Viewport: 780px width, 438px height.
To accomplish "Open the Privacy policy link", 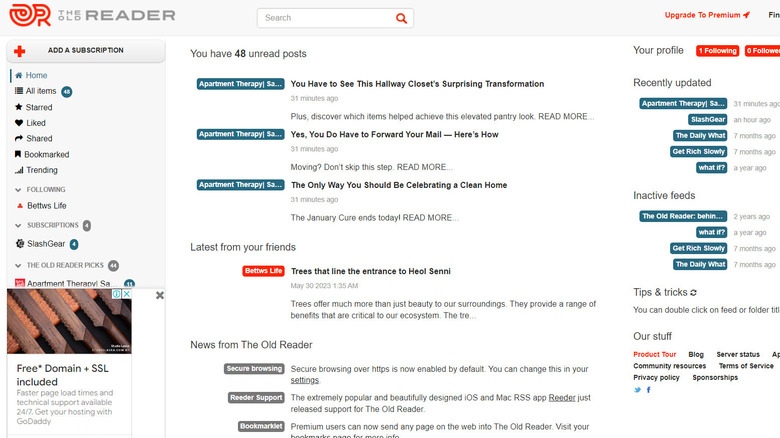I will pos(656,377).
